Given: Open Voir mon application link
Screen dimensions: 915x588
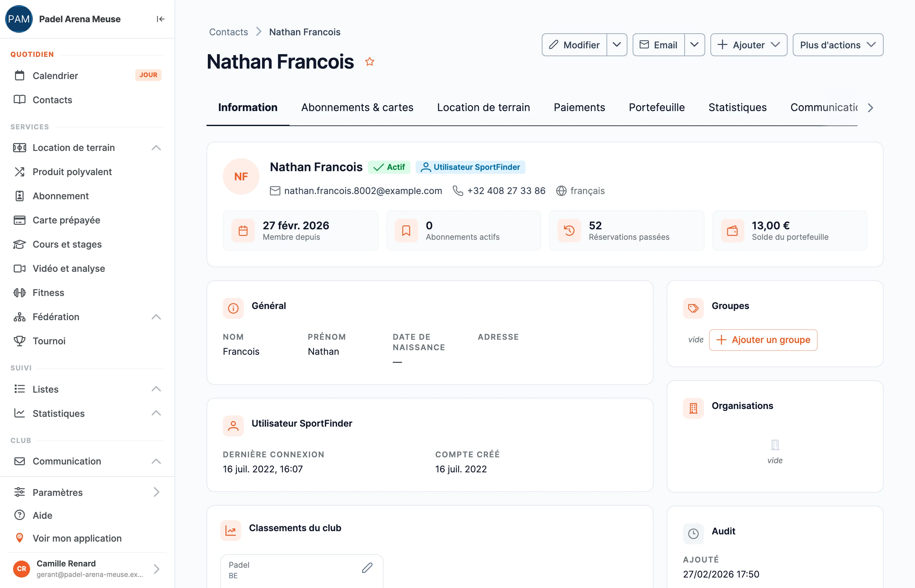Looking at the screenshot, I should 88,538.
